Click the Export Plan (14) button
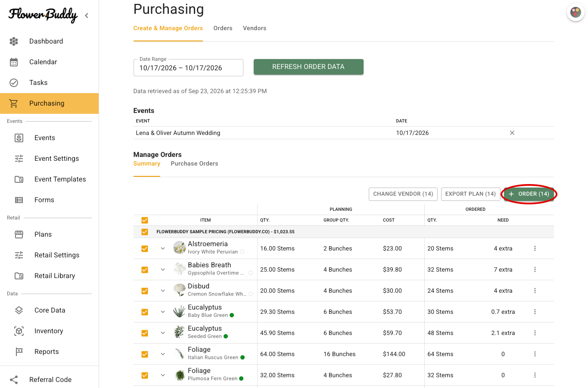The width and height of the screenshot is (588, 388). coord(470,194)
